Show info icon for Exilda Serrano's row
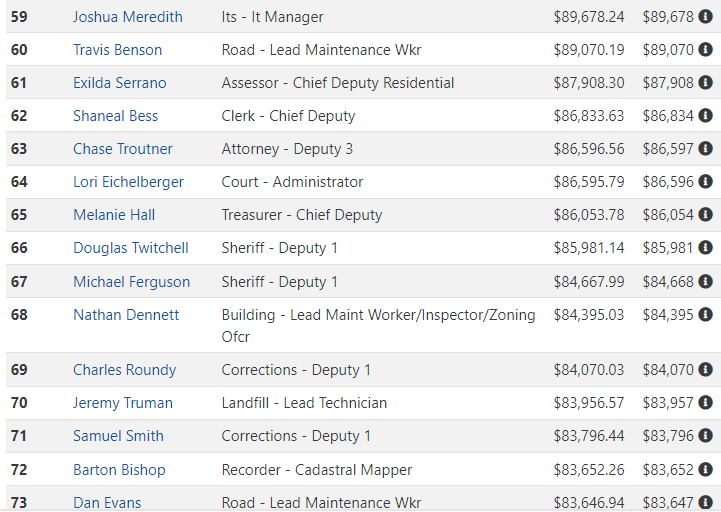 (x=705, y=82)
